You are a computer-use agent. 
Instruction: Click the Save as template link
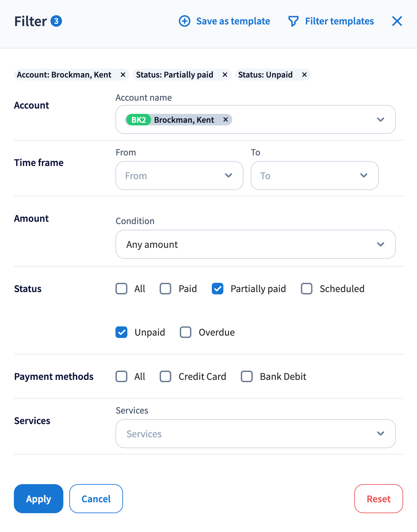233,21
